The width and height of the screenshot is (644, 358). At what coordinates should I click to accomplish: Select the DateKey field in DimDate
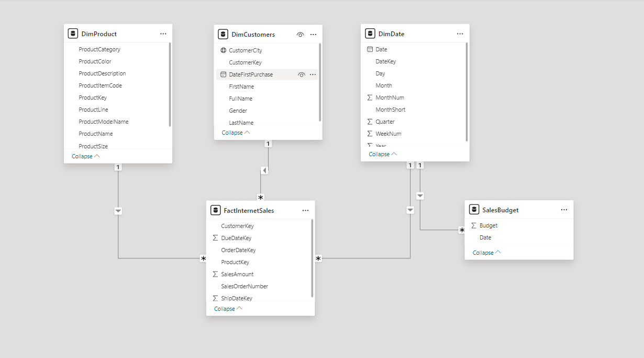386,61
